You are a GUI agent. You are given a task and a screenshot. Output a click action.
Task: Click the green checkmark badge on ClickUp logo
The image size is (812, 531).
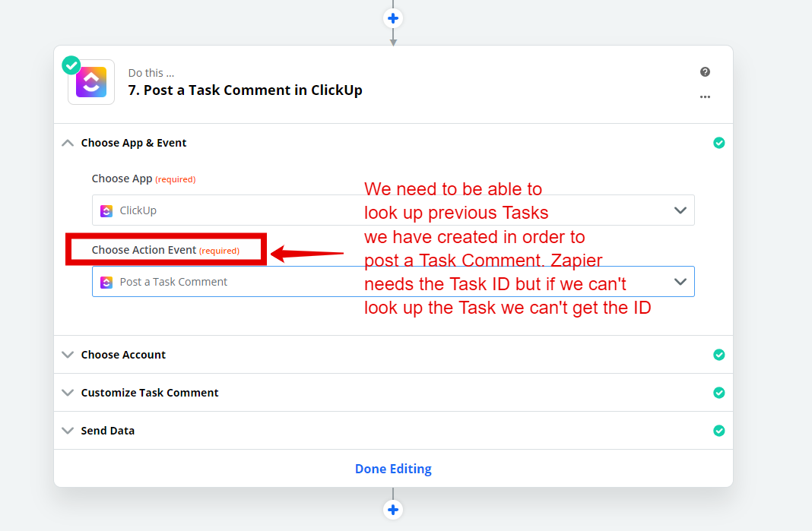(71, 65)
